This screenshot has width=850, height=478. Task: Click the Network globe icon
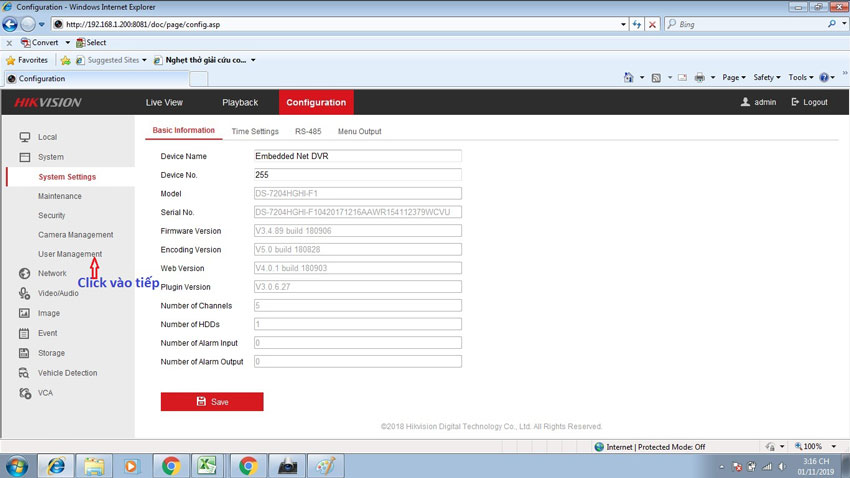(x=25, y=273)
